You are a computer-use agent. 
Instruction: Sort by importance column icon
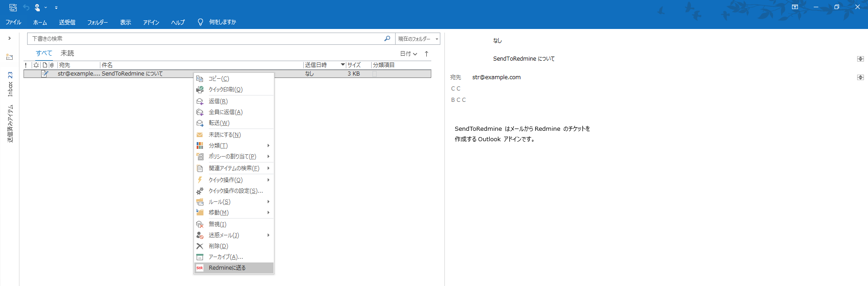[x=26, y=65]
